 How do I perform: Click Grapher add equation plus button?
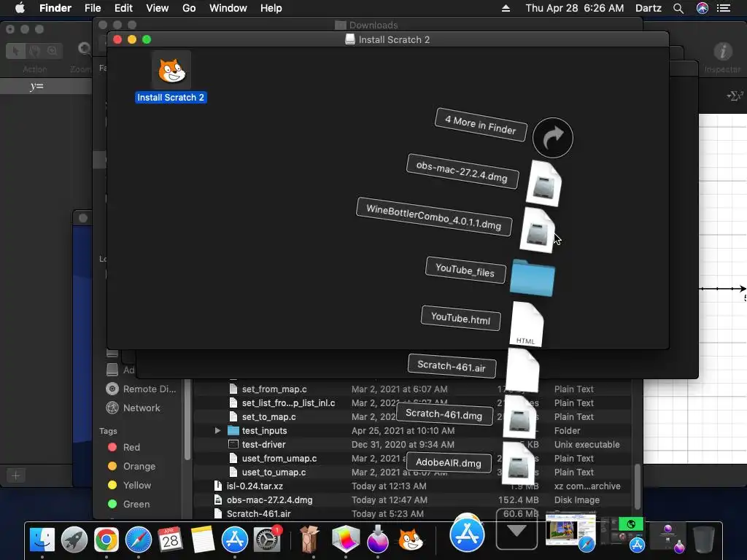pyautogui.click(x=16, y=475)
